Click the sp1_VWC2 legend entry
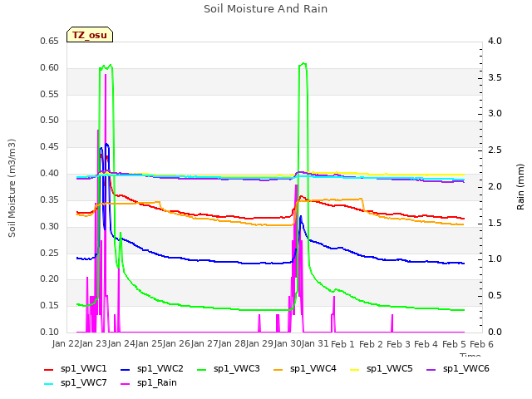The height and width of the screenshot is (399, 532). [152, 369]
